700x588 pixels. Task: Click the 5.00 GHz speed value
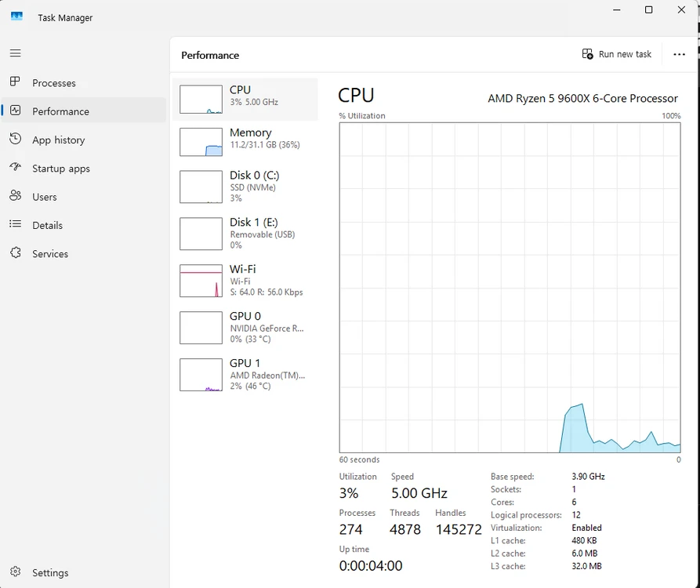[x=419, y=493]
